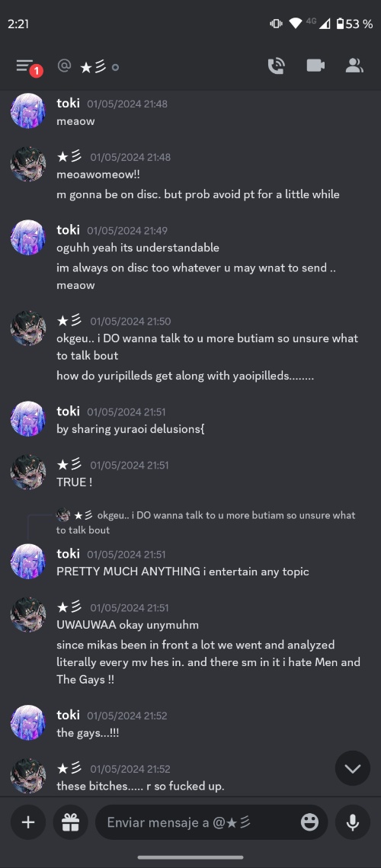Tap toki's avatar on the meaow message

point(27,111)
